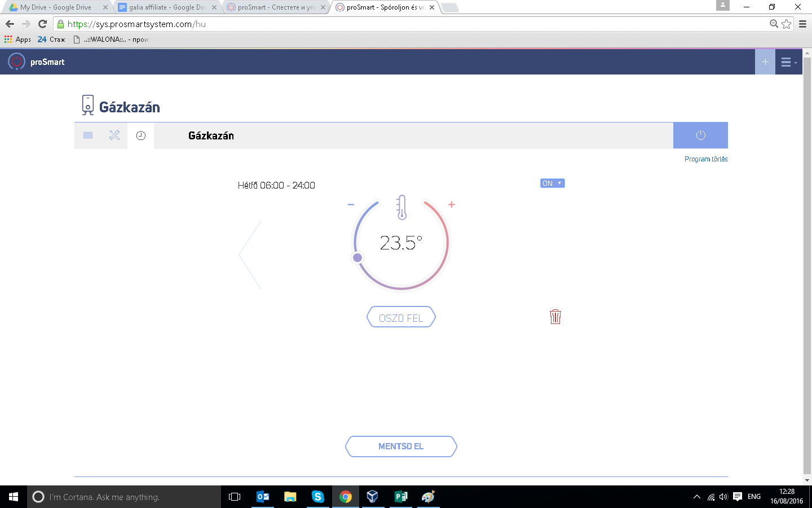Viewport: 812px width, 508px height.
Task: Open the hamburger menu in header
Action: pos(788,62)
